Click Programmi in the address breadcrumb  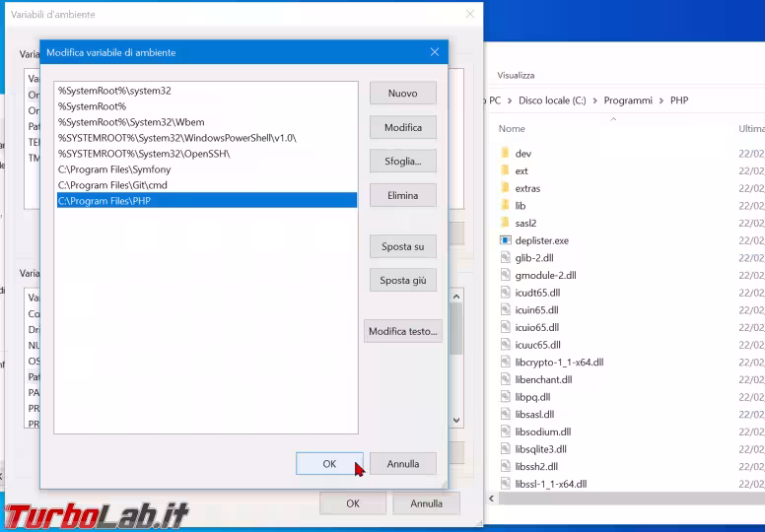tap(628, 100)
